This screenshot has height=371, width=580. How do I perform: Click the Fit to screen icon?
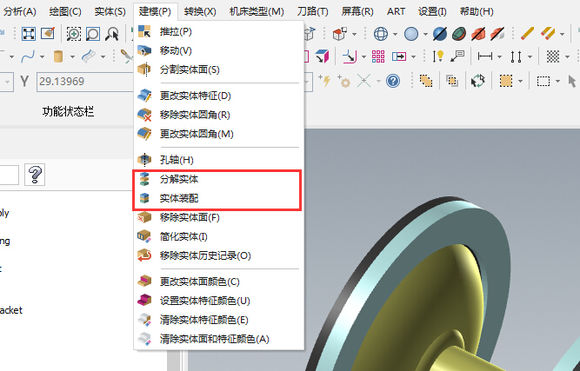pos(28,34)
